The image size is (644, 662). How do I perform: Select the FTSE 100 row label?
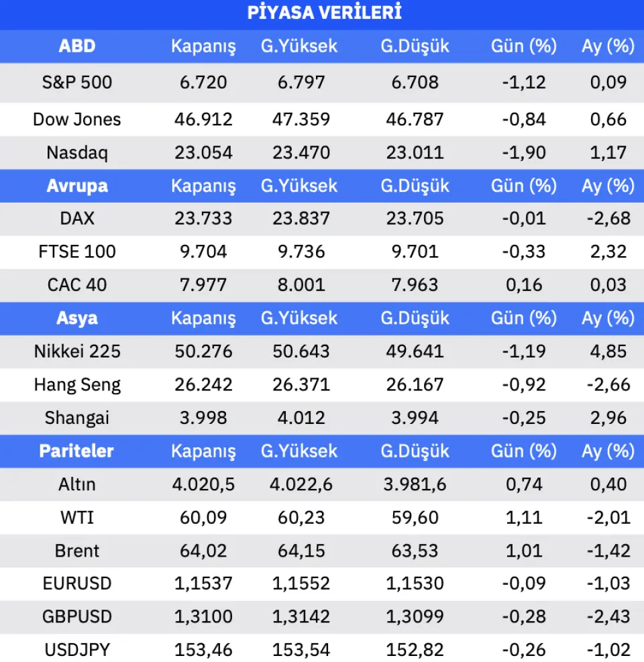point(77,252)
